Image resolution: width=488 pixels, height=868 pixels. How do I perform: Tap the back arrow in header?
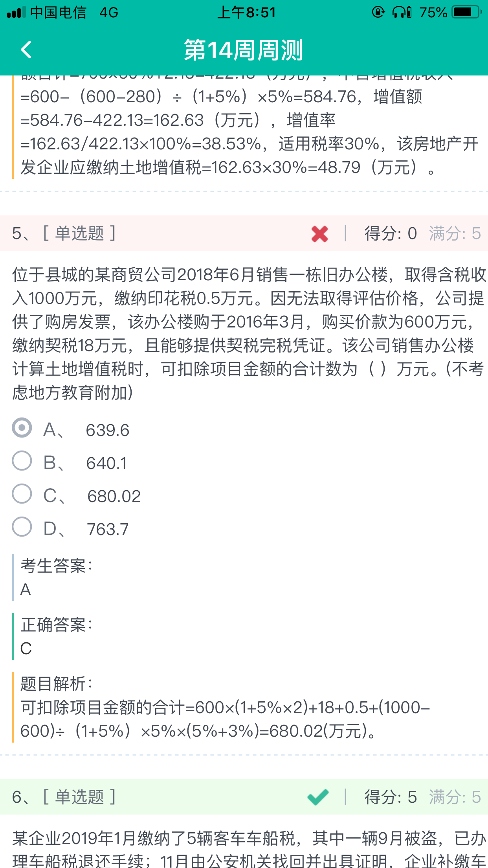tap(26, 50)
